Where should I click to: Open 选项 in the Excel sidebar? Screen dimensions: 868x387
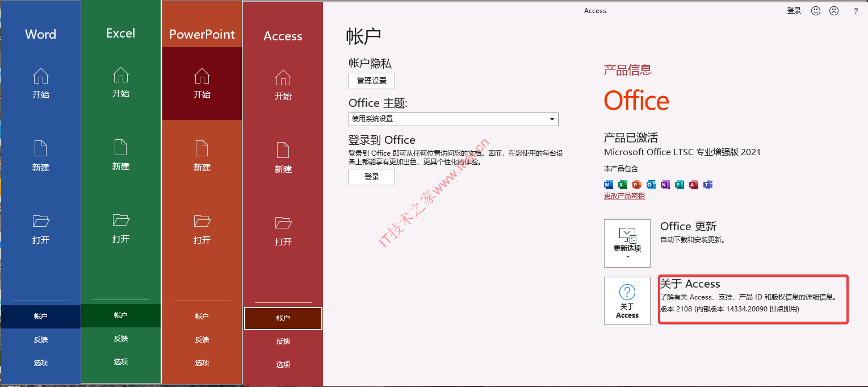tap(121, 362)
